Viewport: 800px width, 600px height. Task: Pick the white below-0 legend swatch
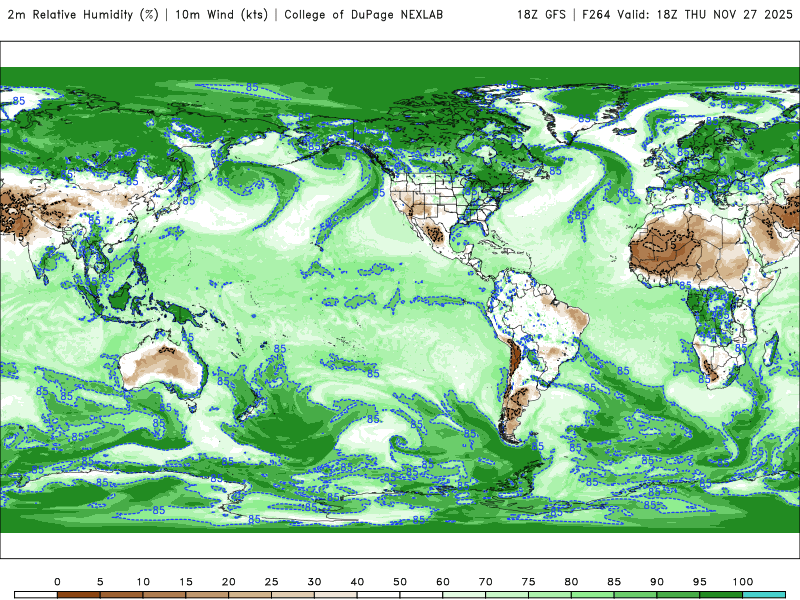[36, 595]
